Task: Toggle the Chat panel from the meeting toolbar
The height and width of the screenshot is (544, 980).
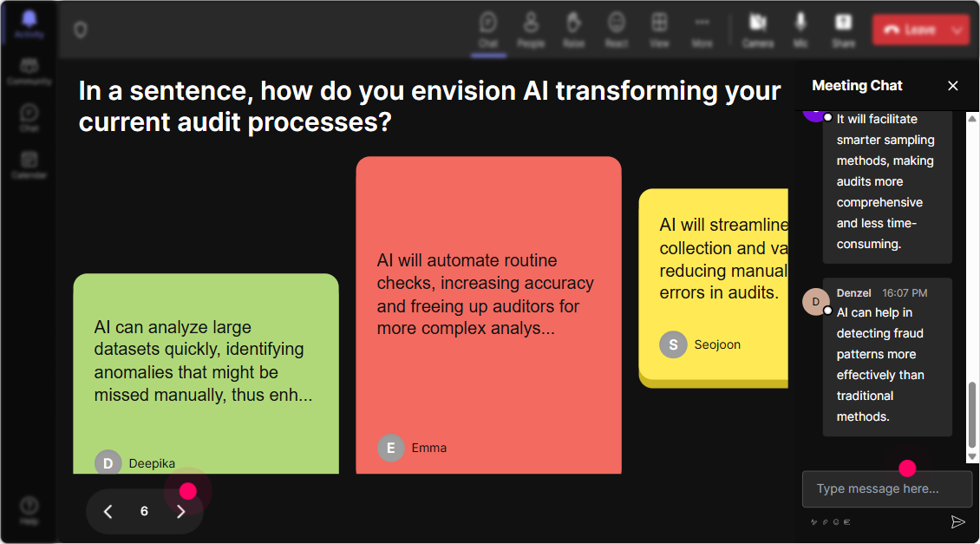Action: click(x=488, y=29)
